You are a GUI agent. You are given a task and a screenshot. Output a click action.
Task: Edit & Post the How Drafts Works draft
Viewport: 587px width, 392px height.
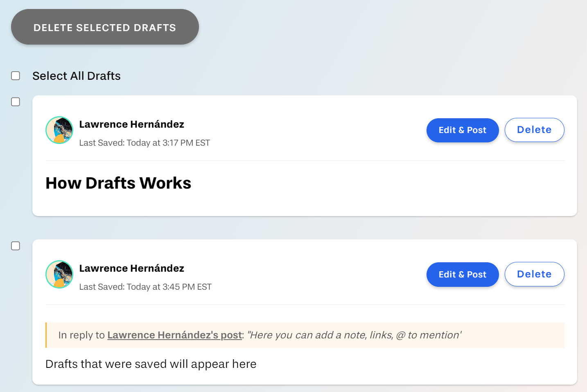(x=463, y=130)
